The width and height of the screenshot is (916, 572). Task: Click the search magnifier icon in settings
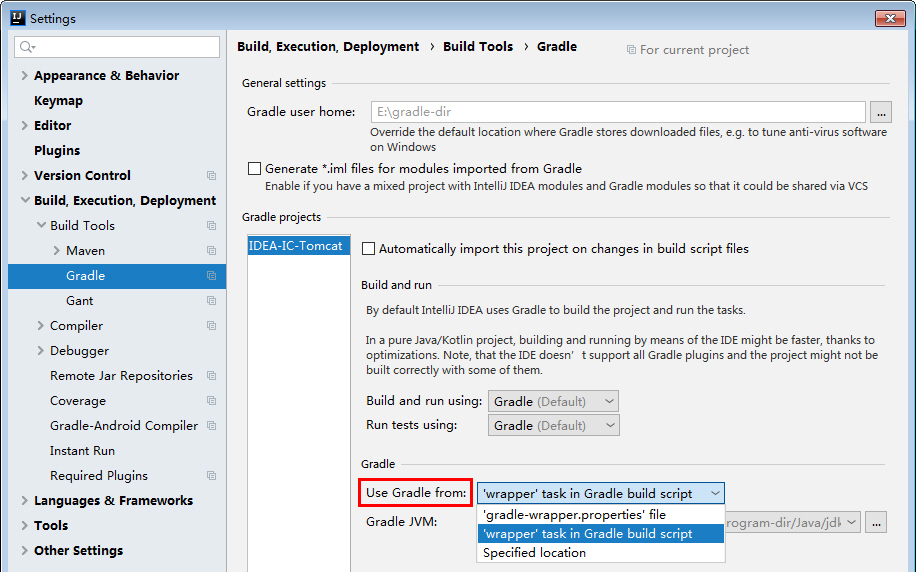point(27,47)
